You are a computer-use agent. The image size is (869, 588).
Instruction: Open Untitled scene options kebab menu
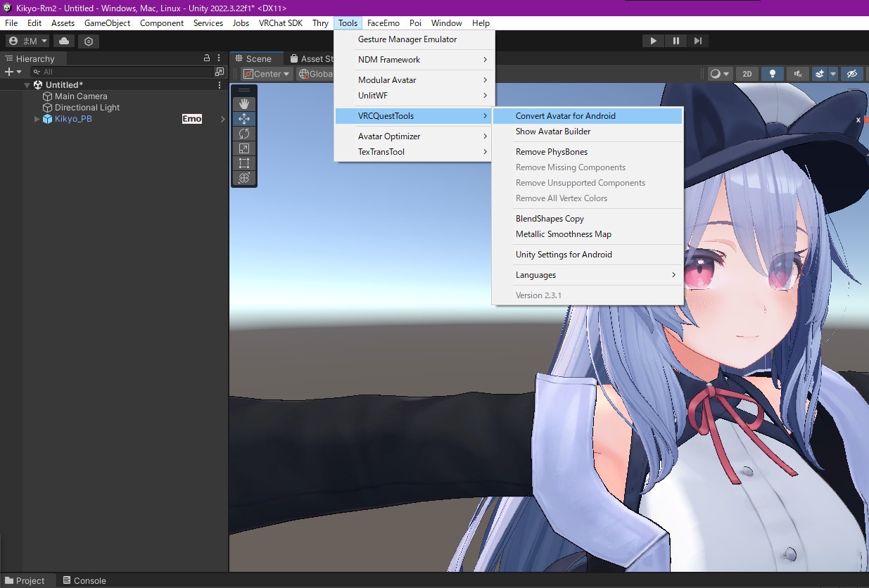tap(220, 85)
